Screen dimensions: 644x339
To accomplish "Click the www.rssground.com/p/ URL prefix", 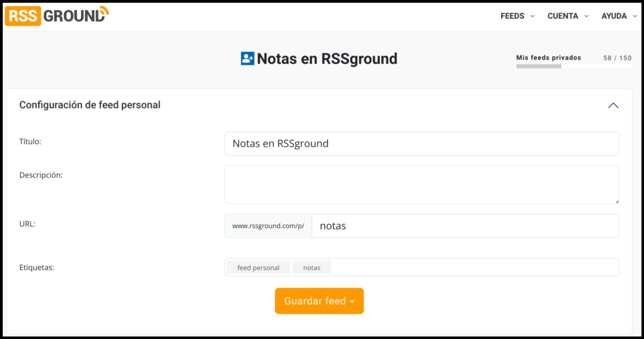I will point(268,226).
